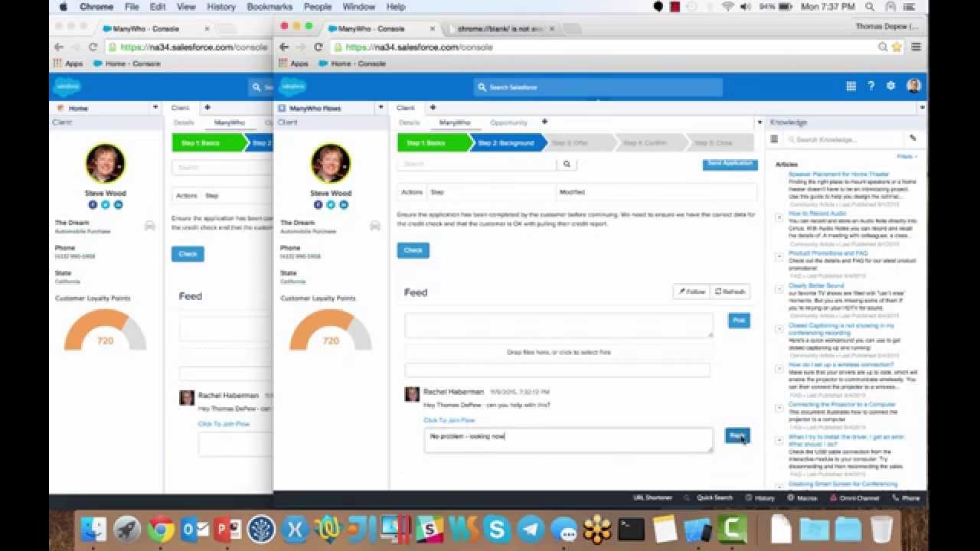Go back in the front Chrome window

[284, 47]
